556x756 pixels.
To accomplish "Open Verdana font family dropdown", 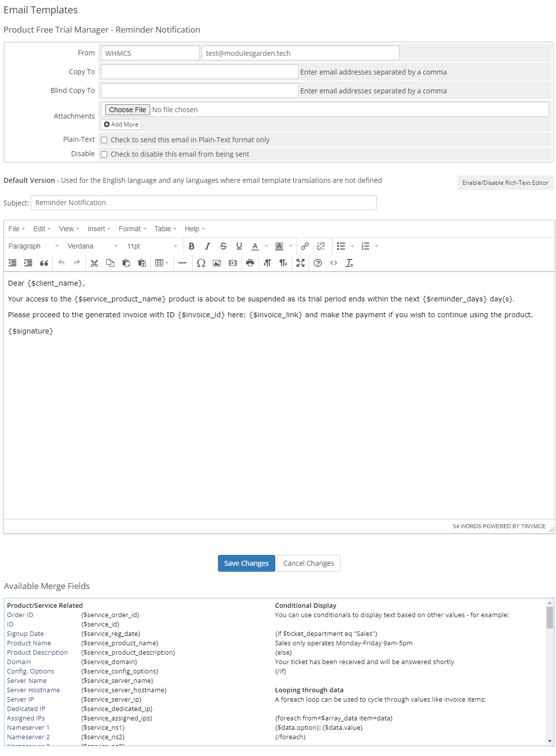I will (93, 246).
